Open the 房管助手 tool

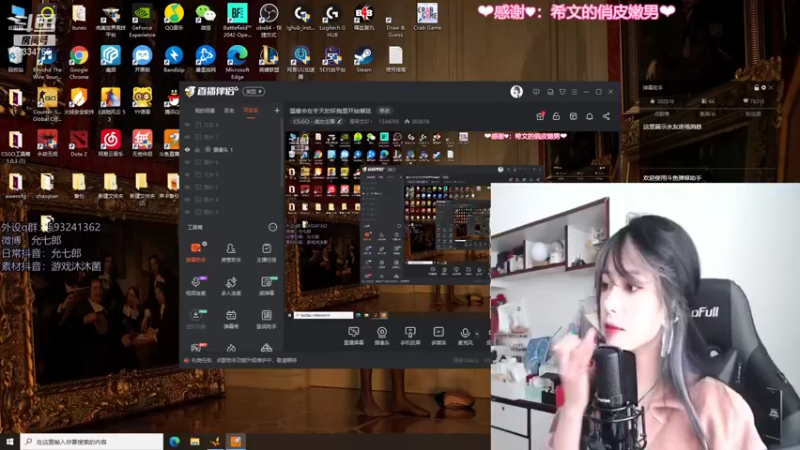[x=231, y=253]
